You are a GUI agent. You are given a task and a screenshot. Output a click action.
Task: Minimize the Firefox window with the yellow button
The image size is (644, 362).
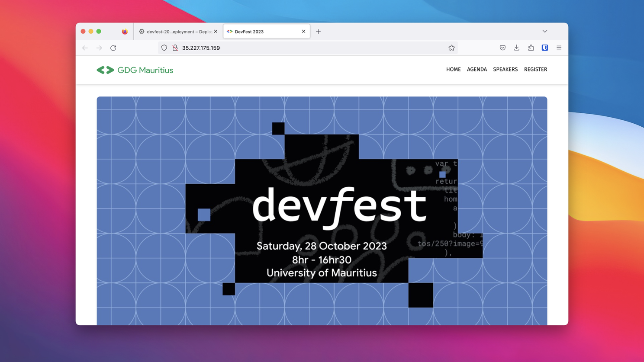coord(91,32)
